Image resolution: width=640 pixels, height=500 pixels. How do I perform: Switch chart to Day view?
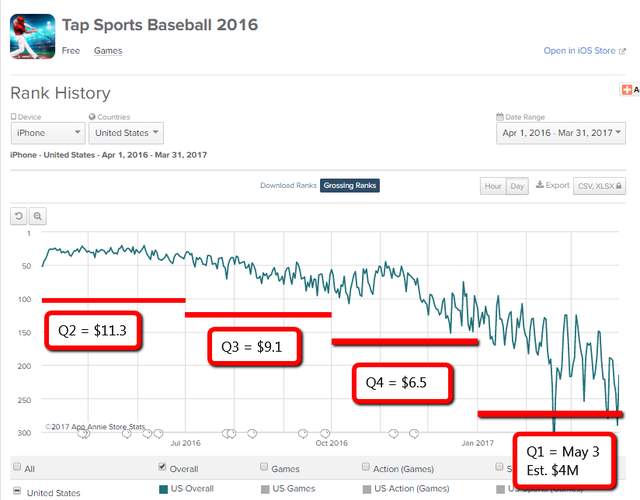[x=517, y=186]
